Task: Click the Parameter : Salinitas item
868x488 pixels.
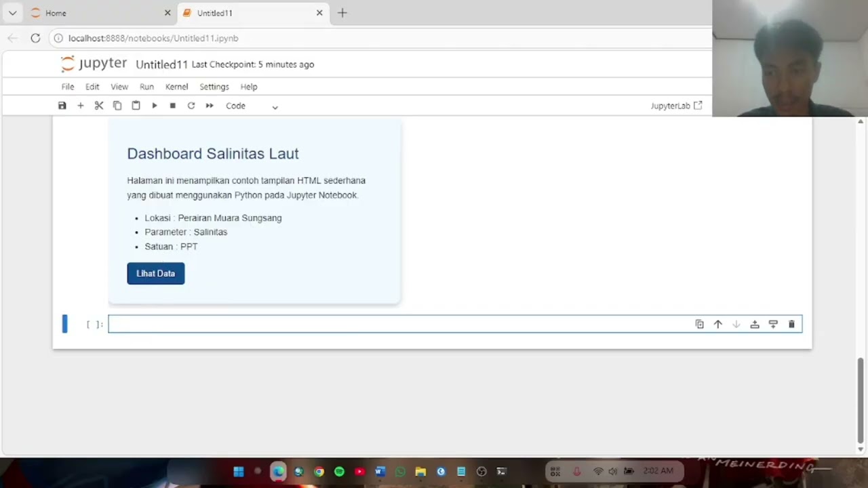Action: (186, 232)
